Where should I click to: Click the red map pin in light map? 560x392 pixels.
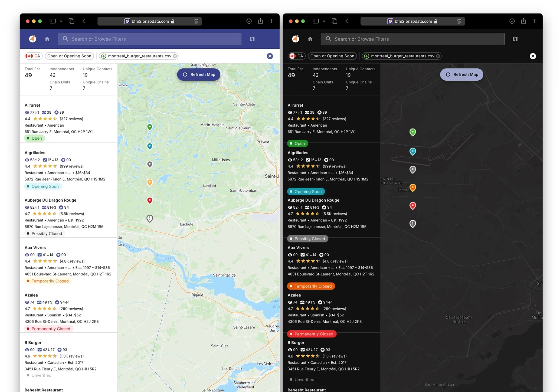[150, 200]
